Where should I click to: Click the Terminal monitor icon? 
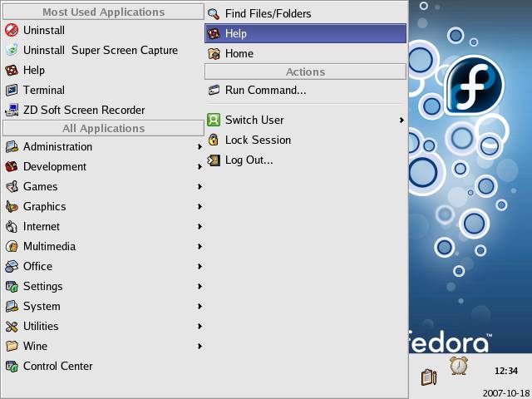click(12, 90)
